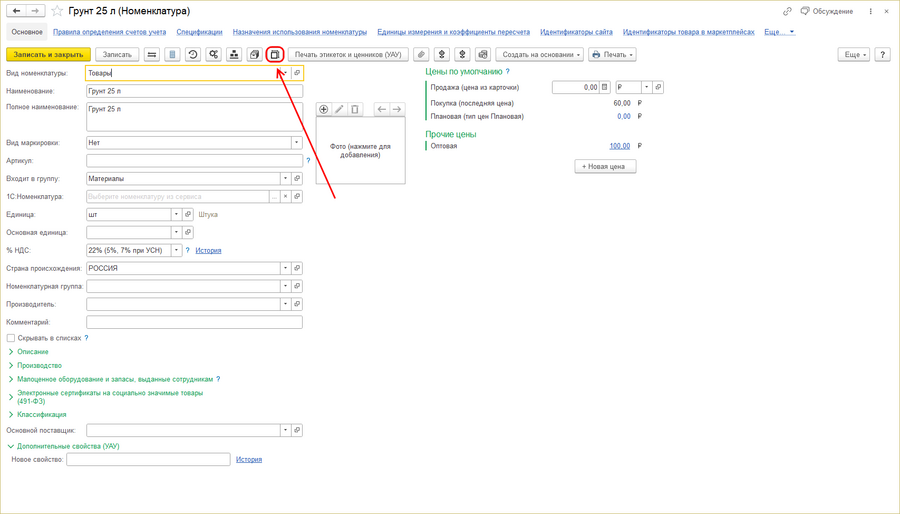Open the price currency ₽ dropdown
This screenshot has height=514, width=900.
coord(646,87)
